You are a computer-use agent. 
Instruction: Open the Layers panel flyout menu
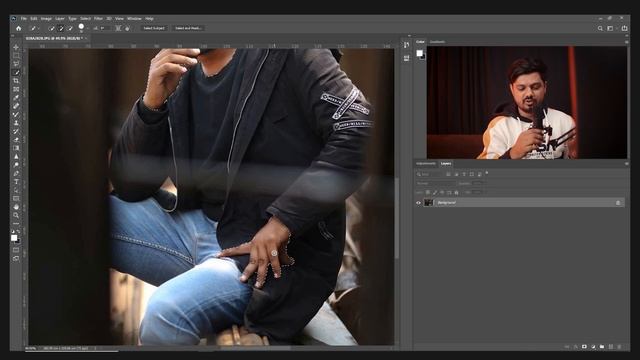click(627, 164)
